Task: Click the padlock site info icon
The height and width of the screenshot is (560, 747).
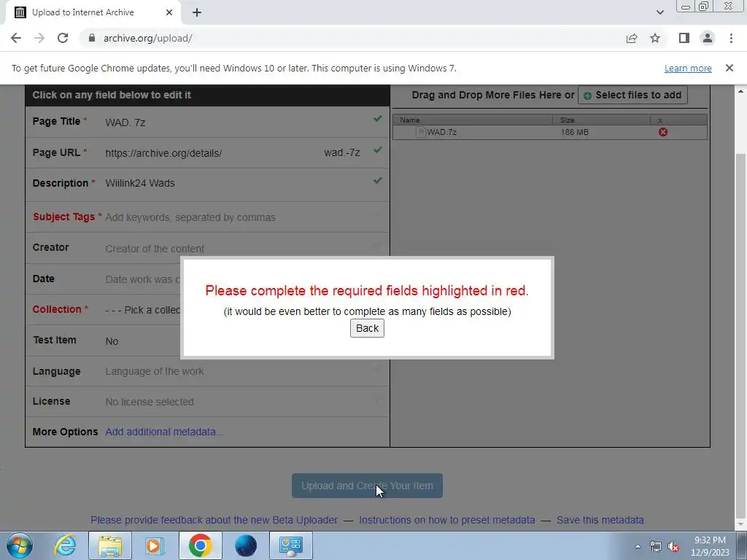Action: tap(92, 38)
